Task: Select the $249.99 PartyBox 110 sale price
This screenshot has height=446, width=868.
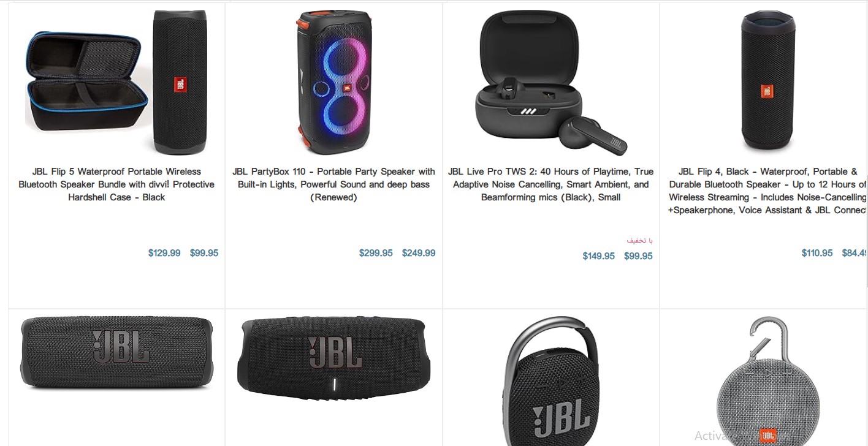Action: pyautogui.click(x=419, y=253)
